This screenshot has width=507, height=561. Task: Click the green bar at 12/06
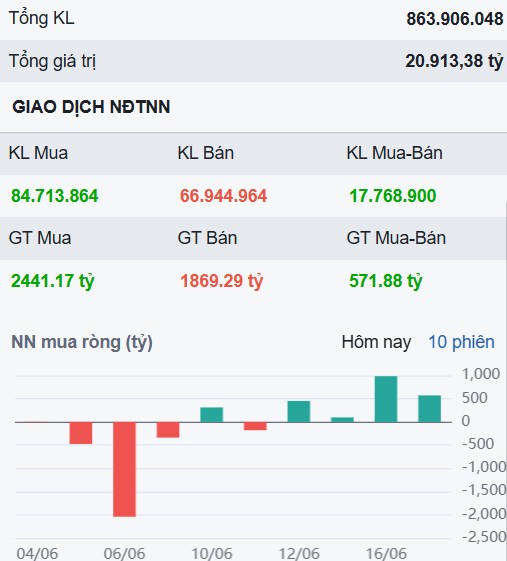point(299,411)
